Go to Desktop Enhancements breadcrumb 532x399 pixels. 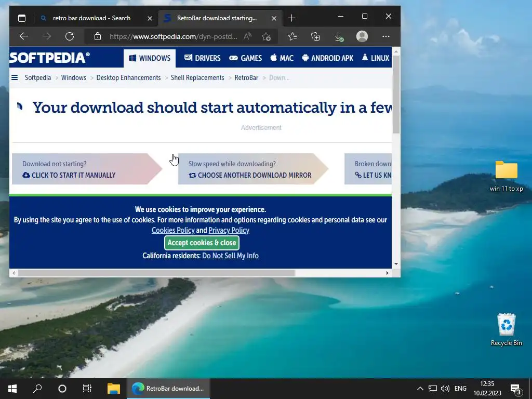click(x=129, y=78)
